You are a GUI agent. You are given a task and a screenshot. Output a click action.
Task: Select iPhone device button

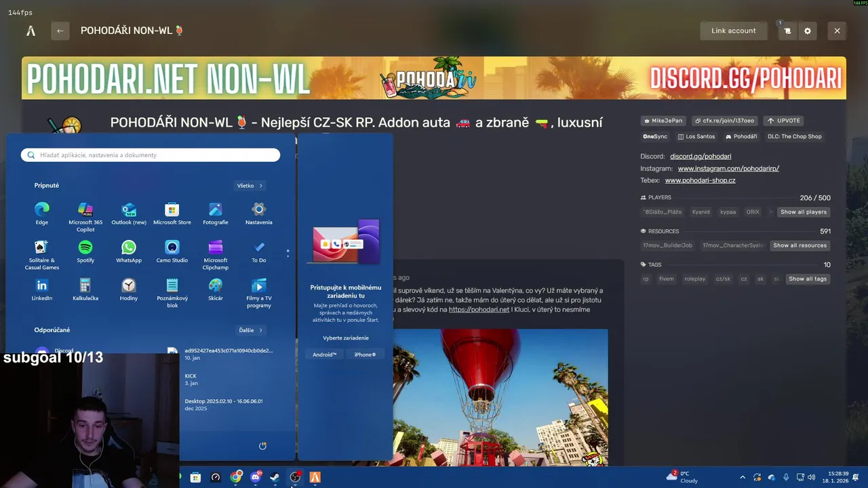[x=365, y=354]
